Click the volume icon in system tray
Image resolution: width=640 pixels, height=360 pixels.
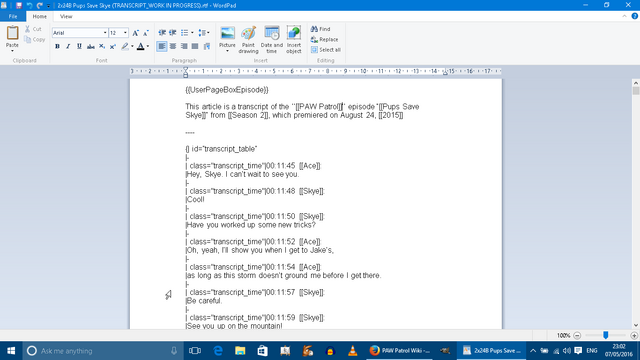567,351
